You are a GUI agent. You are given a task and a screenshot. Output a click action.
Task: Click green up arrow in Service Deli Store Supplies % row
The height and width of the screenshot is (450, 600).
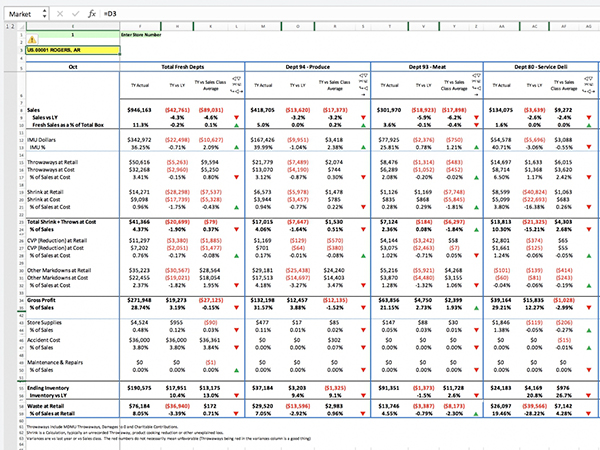(x=589, y=330)
